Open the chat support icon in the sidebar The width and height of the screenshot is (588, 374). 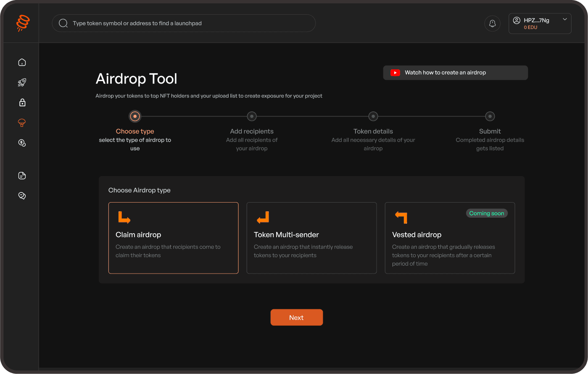tap(22, 195)
